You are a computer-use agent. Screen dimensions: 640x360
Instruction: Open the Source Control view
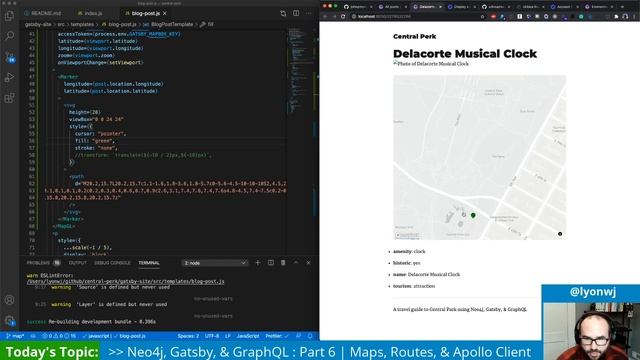tap(9, 57)
